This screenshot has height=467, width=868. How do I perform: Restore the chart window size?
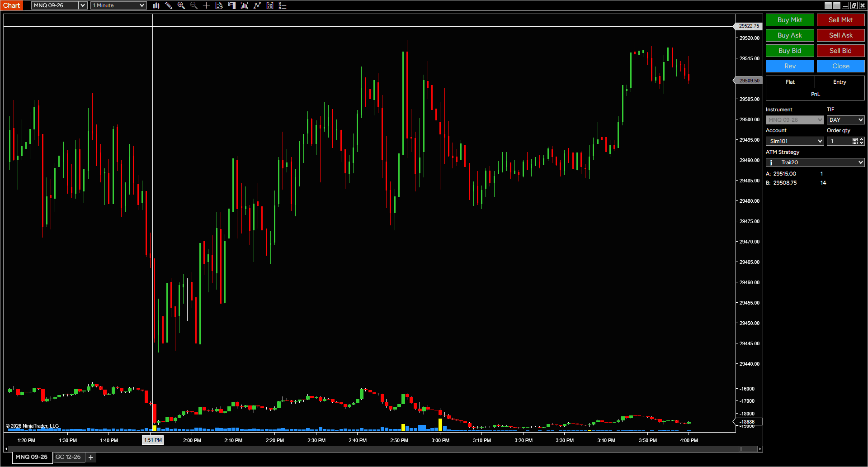click(854, 5)
